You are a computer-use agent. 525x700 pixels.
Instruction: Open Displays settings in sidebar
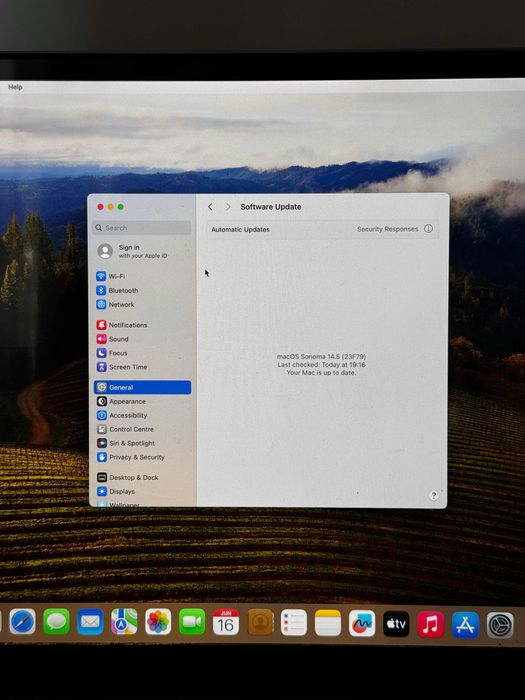[x=116, y=492]
